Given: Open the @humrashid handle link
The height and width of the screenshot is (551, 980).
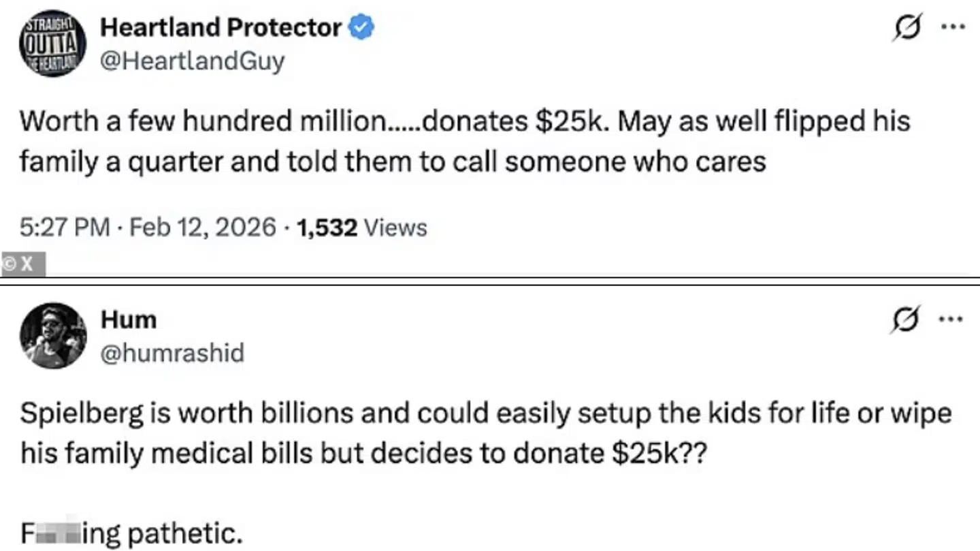Looking at the screenshot, I should (172, 353).
